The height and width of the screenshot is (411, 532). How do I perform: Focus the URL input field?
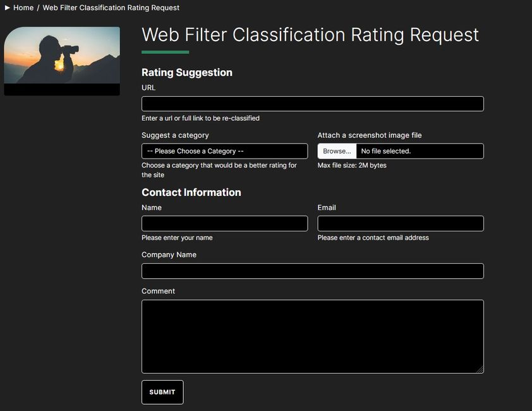313,104
